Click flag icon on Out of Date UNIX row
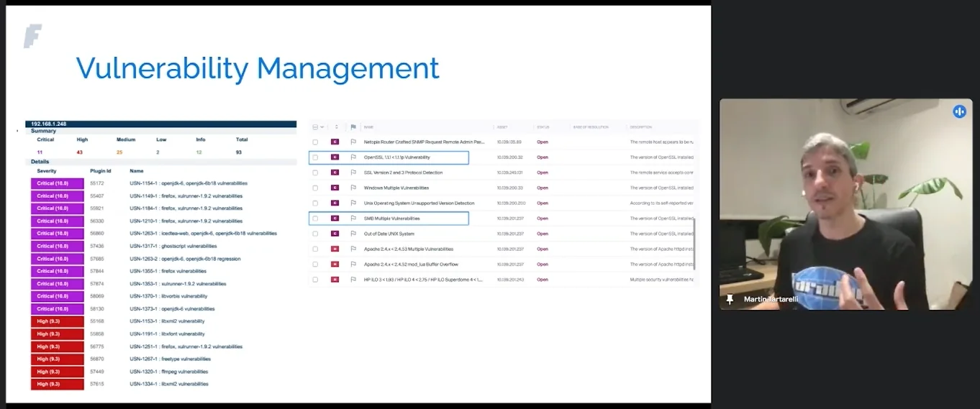980x409 pixels. pyautogui.click(x=353, y=234)
